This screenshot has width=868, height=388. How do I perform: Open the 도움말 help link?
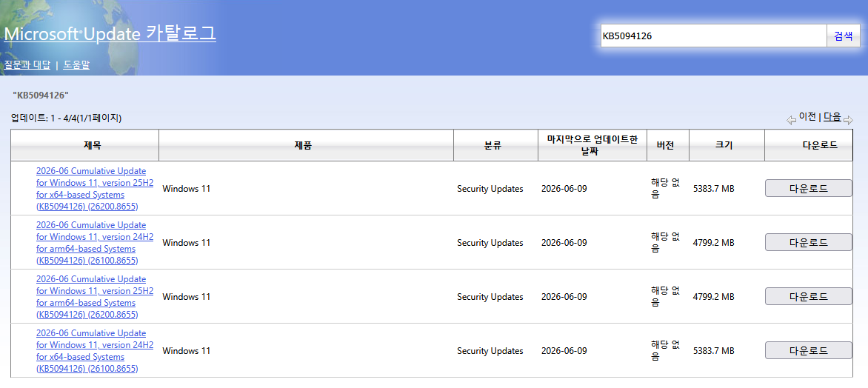coord(76,64)
